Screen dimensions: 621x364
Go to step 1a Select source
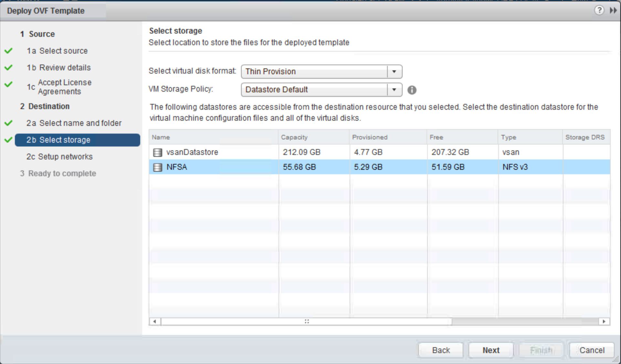pos(63,51)
